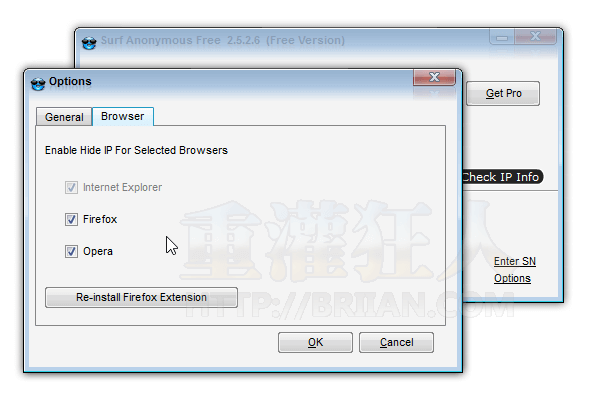Dismiss dialog with Cancel button
Screen dimensions: 590x400
(396, 342)
